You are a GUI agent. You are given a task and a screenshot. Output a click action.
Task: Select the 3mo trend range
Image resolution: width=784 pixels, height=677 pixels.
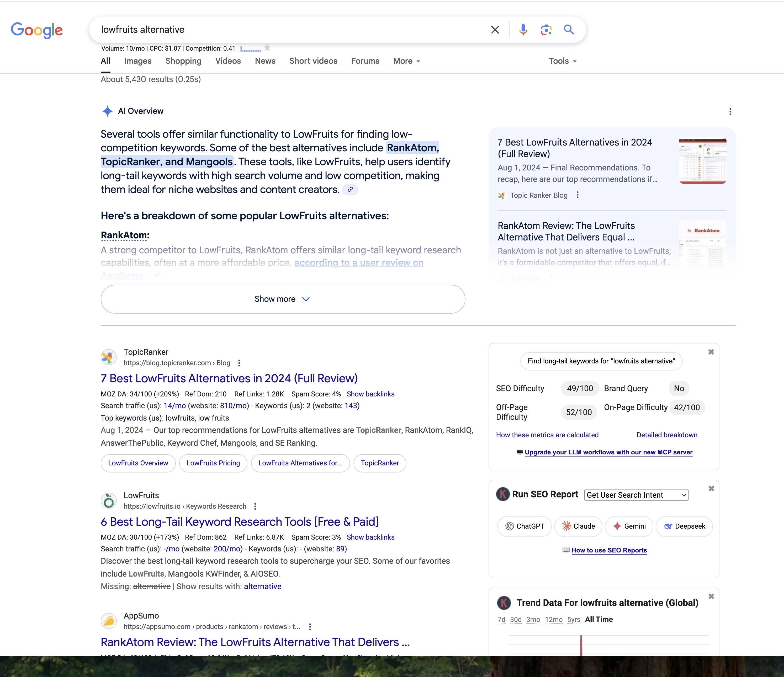click(x=533, y=620)
